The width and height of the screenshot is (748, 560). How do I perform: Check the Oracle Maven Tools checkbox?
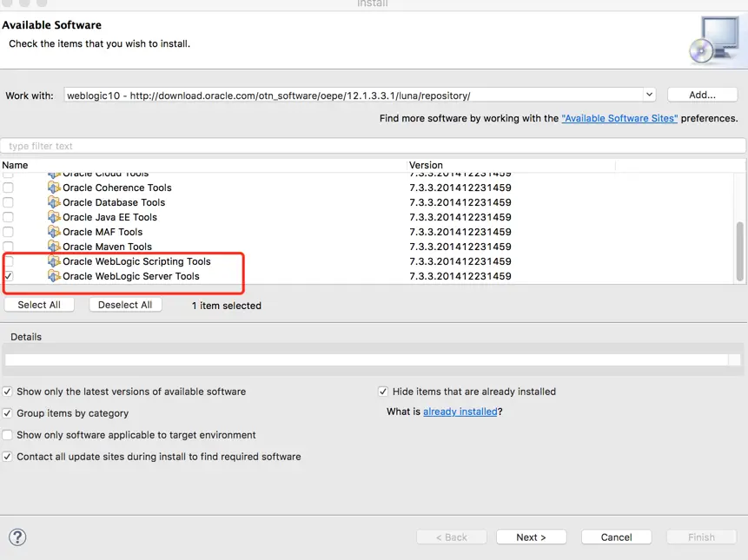pyautogui.click(x=8, y=247)
